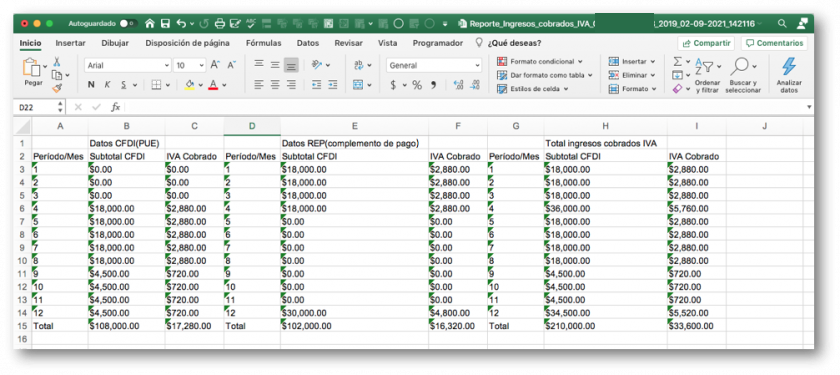The image size is (840, 375).
Task: Decrease font size with smaller A icon
Action: (231, 65)
